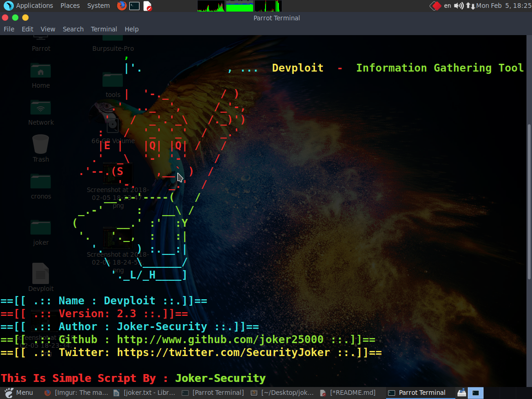Click the github.com/joker25000 URL

[220, 339]
